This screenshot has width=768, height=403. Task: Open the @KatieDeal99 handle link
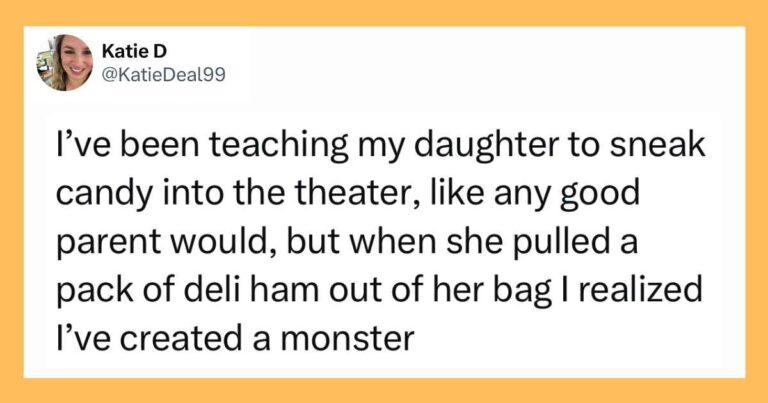[x=164, y=74]
